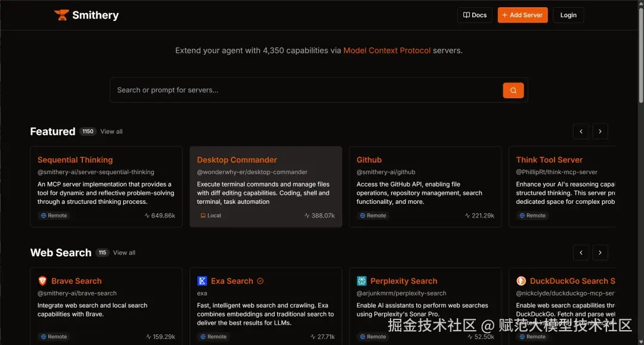Click @wonderwhy-er/desktop-commander text
This screenshot has height=345, width=644.
[x=252, y=172]
